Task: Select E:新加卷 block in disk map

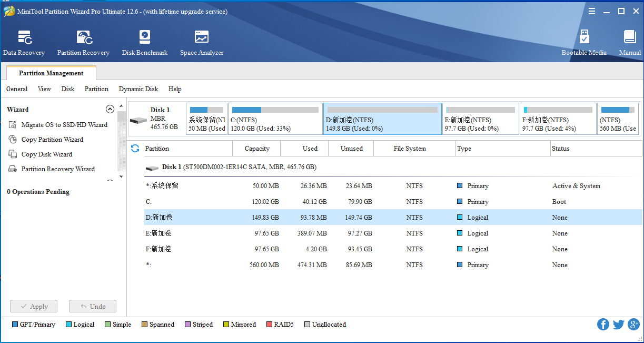Action: click(x=480, y=119)
